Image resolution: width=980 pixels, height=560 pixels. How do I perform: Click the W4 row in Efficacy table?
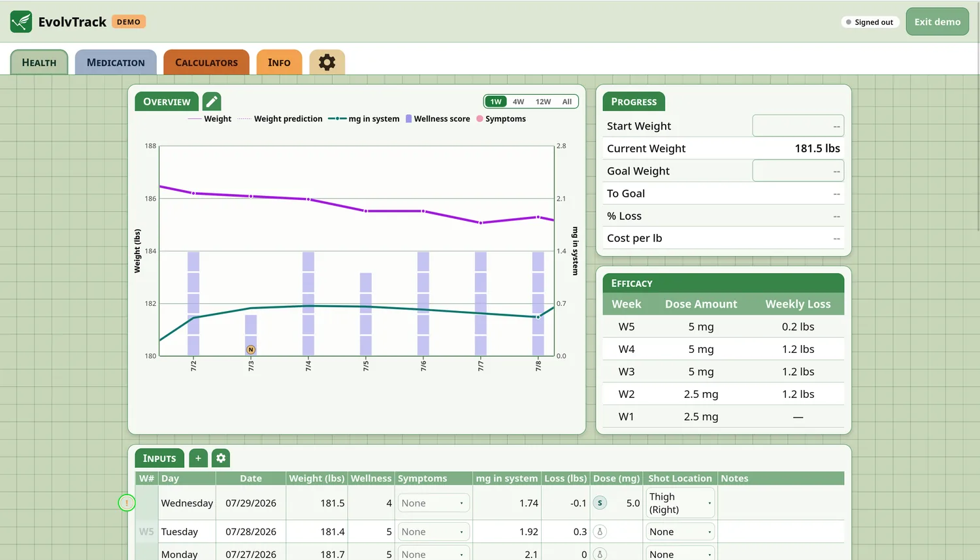723,349
